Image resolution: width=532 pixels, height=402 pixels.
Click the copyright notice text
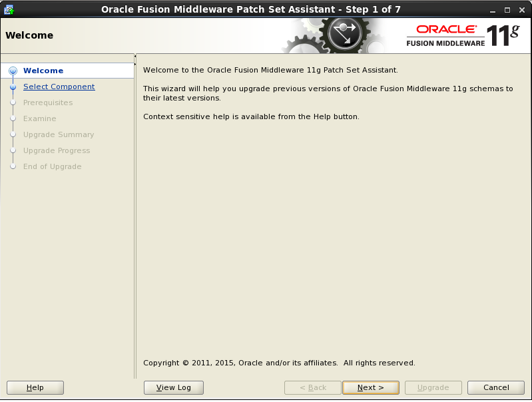click(279, 363)
